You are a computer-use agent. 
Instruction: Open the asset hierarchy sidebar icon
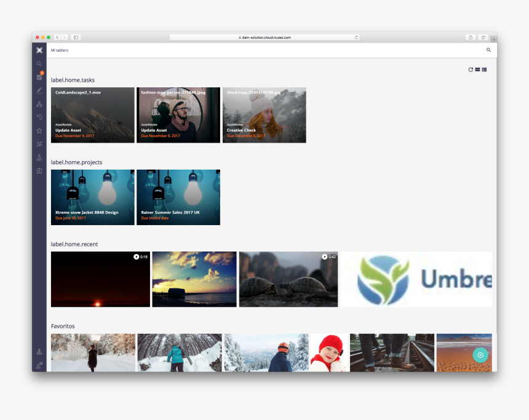click(x=39, y=103)
